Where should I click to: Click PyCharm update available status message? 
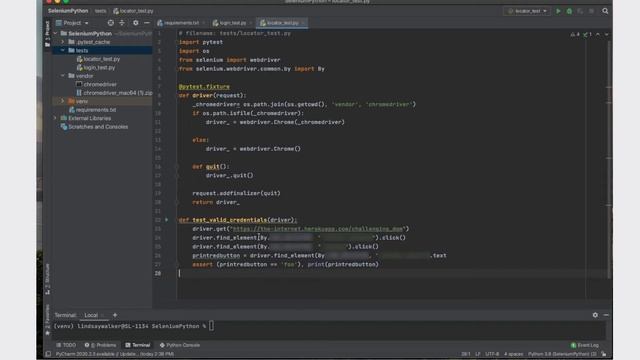point(115,354)
